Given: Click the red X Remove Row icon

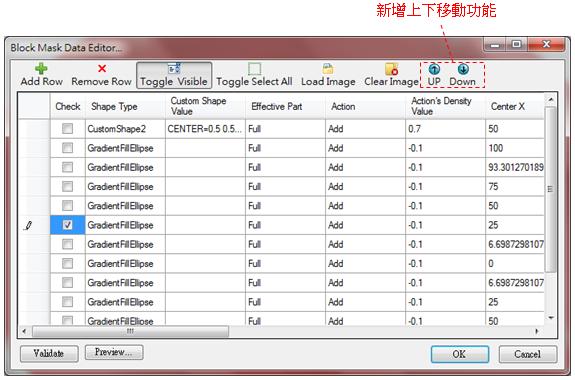Looking at the screenshot, I should point(102,69).
